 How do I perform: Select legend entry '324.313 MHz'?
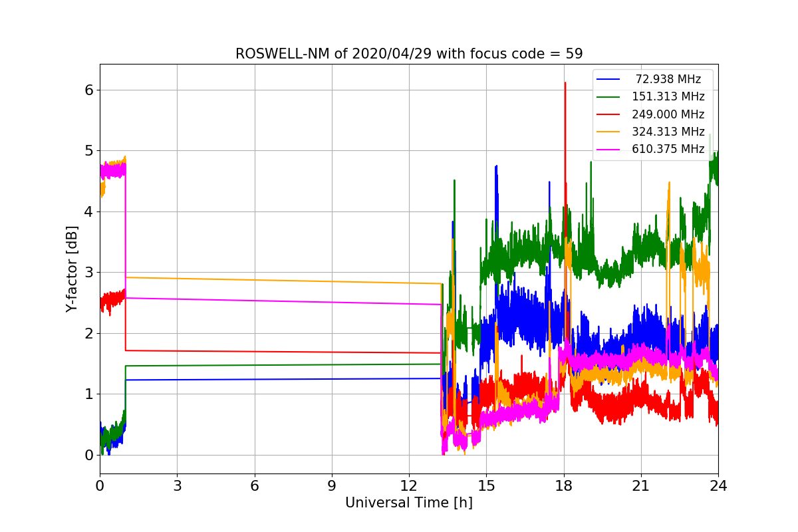click(668, 132)
